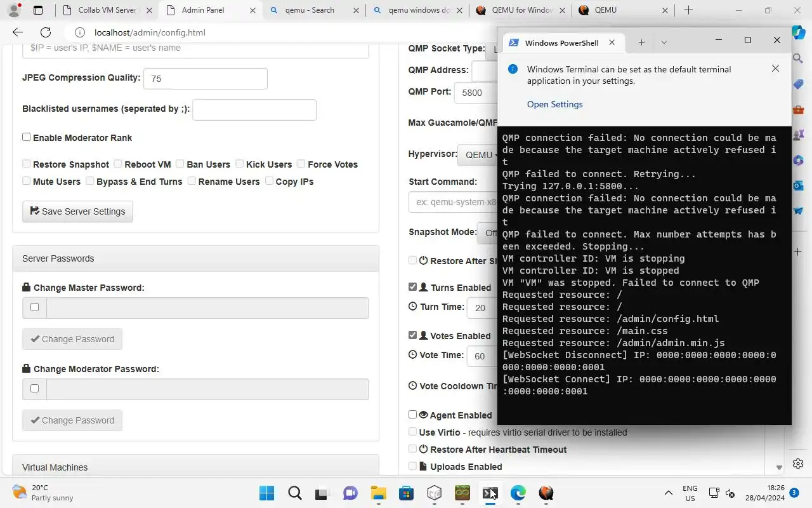Viewport: 812px width, 508px height.
Task: Open the tab actions menu icon
Action: coord(38,10)
